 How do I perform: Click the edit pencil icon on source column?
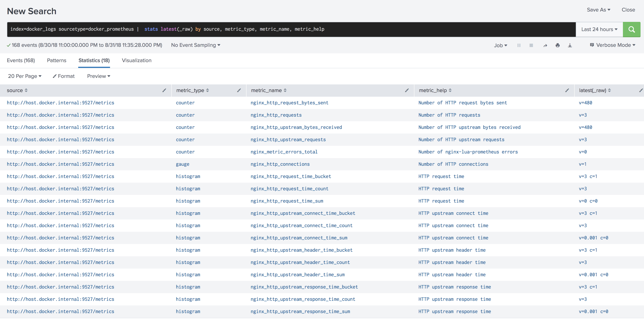(x=164, y=90)
